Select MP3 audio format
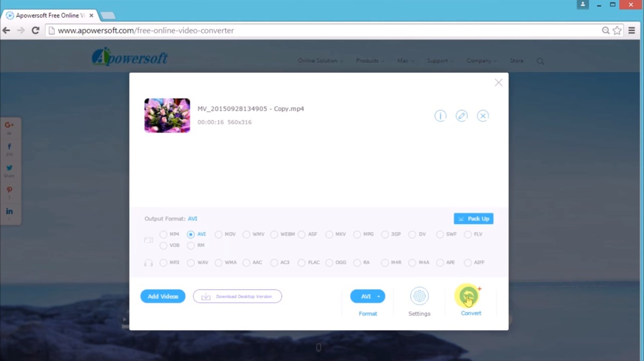The width and height of the screenshot is (644, 361). point(163,263)
